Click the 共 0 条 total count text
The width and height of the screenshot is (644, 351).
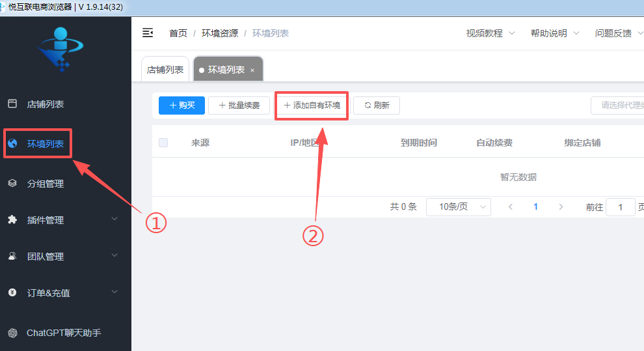(x=403, y=206)
